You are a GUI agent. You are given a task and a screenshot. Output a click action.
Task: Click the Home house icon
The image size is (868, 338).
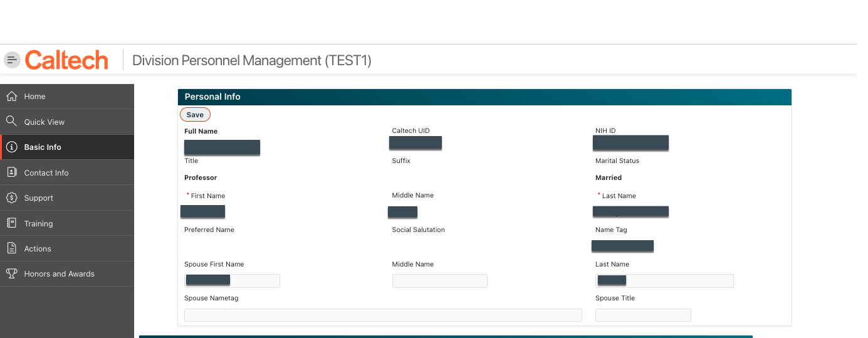tap(11, 96)
